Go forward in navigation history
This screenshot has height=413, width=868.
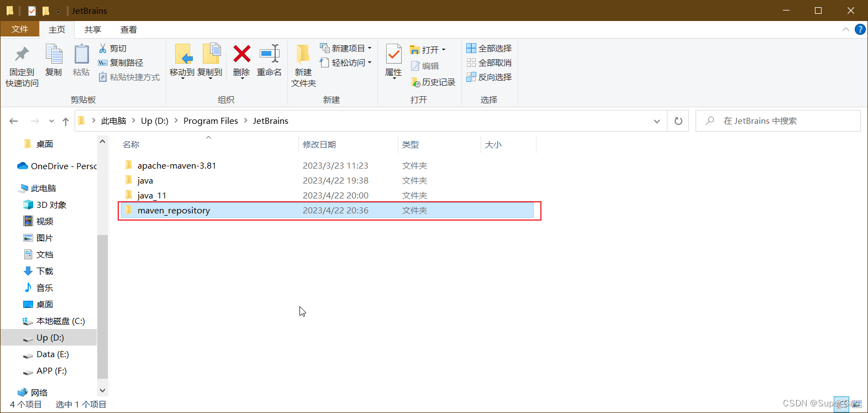point(35,121)
